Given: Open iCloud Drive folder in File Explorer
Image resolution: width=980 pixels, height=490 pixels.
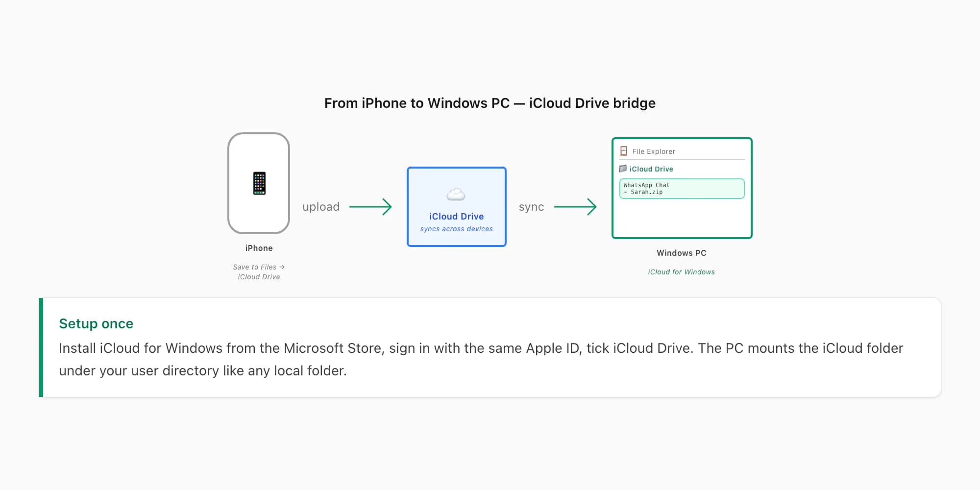Looking at the screenshot, I should (x=651, y=169).
